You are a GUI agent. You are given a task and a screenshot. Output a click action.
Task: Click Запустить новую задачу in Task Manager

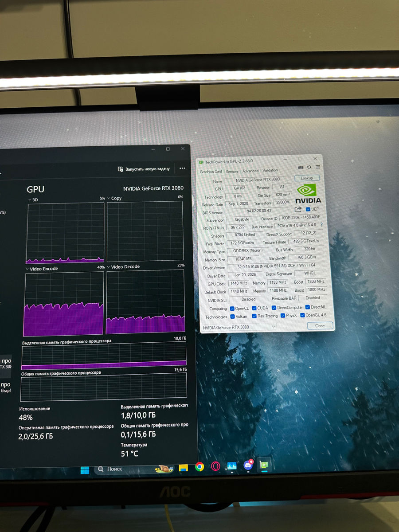144,169
